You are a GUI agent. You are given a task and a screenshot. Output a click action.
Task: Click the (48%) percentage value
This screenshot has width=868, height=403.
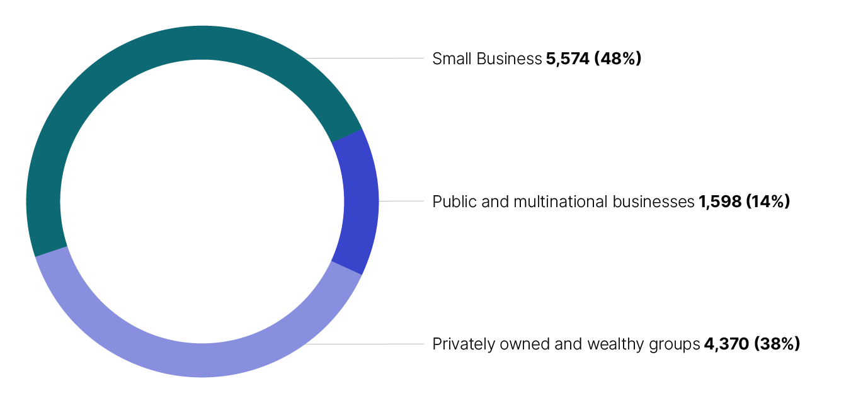point(617,59)
